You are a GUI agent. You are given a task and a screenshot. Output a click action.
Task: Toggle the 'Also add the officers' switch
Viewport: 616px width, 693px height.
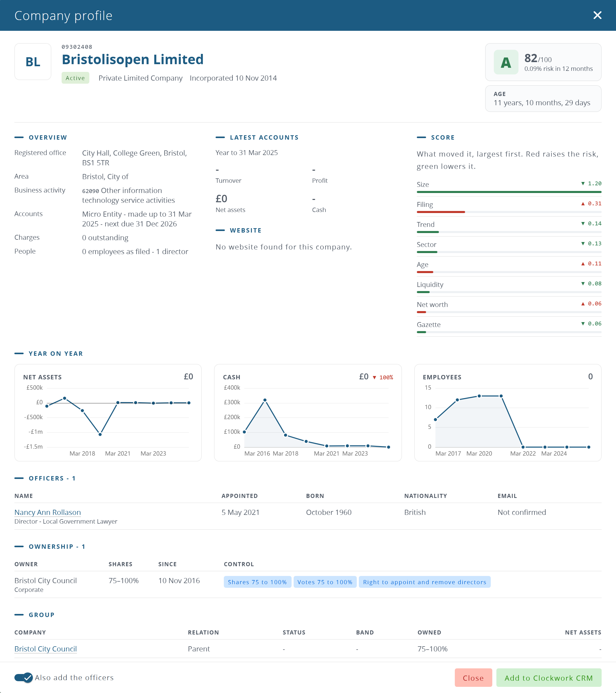(23, 677)
